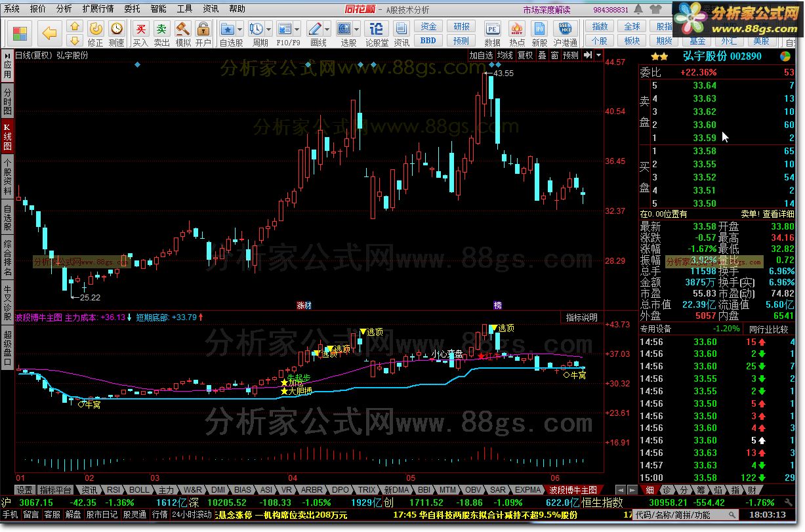Click 加自选 add to watchlist
This screenshot has width=805, height=532.
tap(480, 55)
